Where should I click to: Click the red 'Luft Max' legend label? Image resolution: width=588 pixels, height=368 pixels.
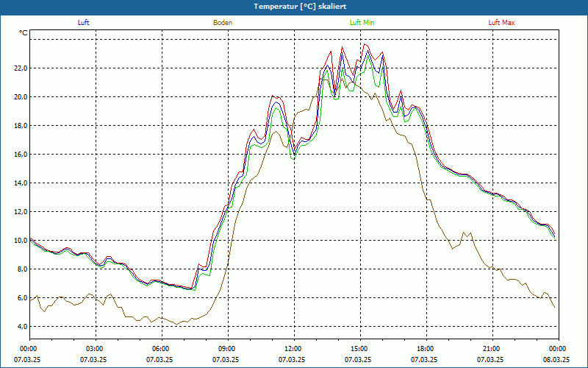coord(501,23)
